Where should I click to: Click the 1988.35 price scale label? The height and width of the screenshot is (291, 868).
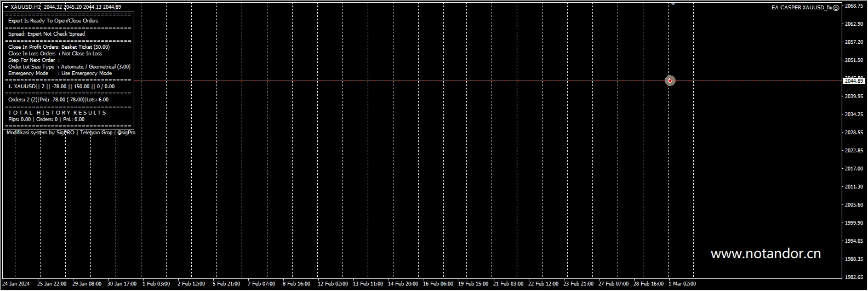854,259
